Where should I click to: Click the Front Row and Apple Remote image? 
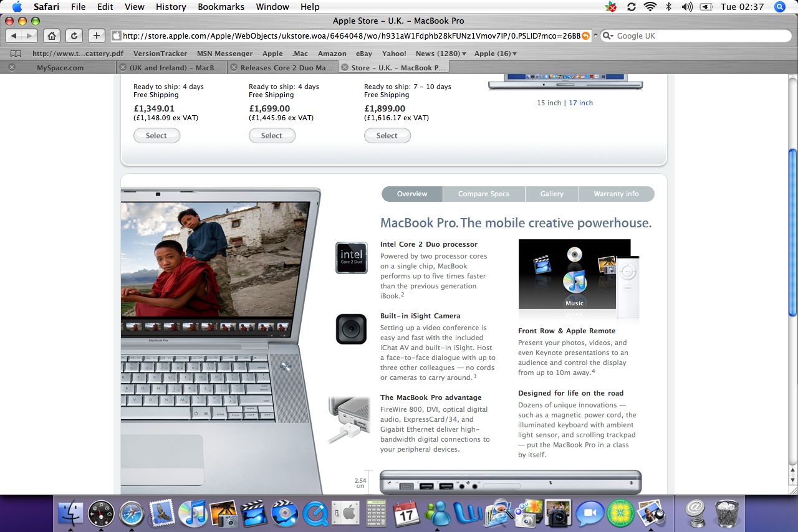579,279
